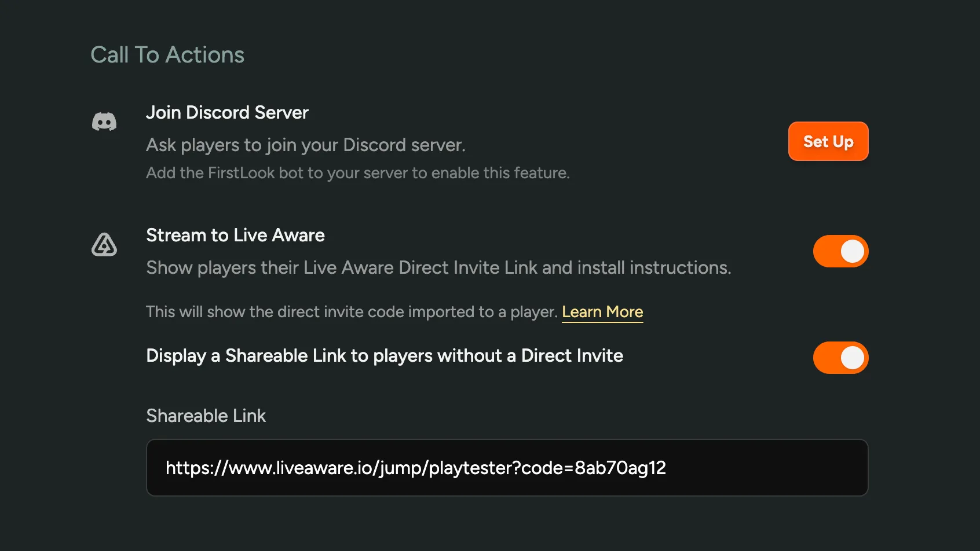Click the Discord icon next to Join Discord Server
Image resolution: width=980 pixels, height=551 pixels.
coord(104,122)
